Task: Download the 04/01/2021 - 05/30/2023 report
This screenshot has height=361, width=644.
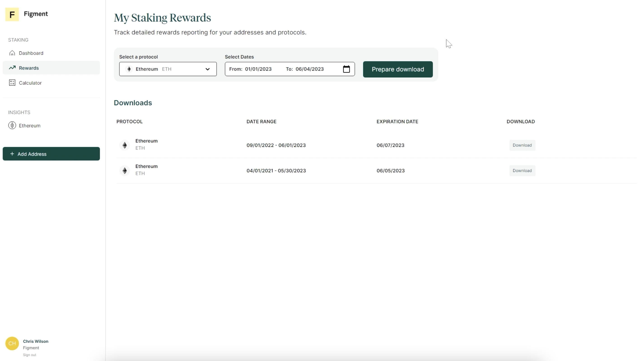Action: [x=522, y=171]
